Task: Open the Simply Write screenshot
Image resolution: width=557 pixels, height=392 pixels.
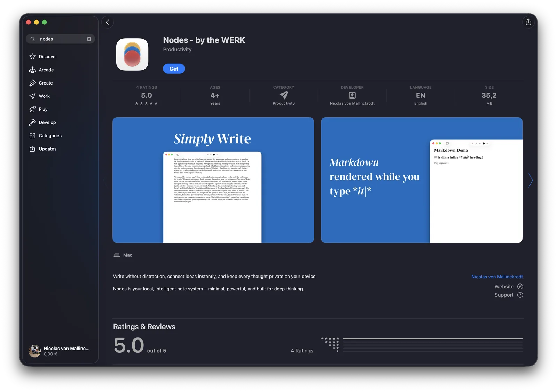Action: (213, 180)
